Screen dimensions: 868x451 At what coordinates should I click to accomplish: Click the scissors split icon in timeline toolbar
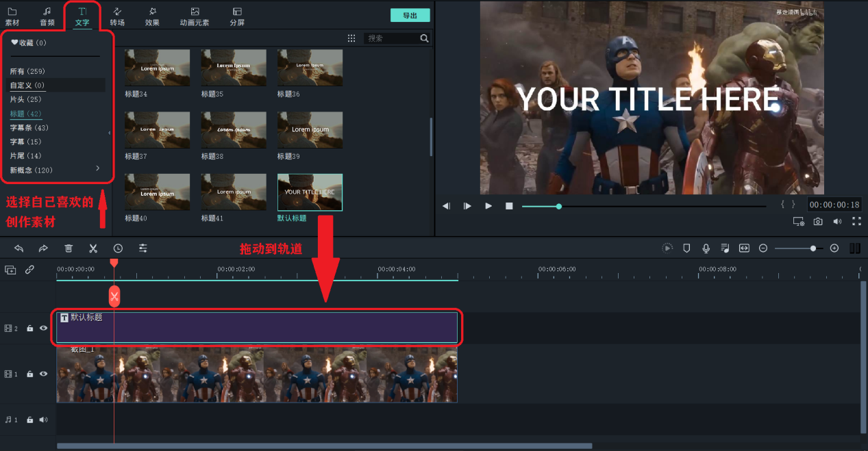point(93,248)
